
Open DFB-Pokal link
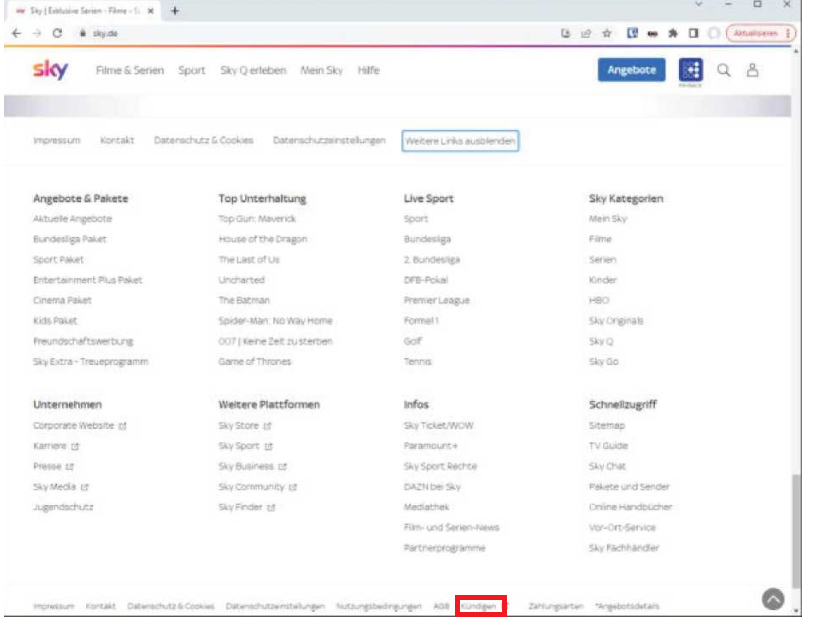pyautogui.click(x=426, y=280)
